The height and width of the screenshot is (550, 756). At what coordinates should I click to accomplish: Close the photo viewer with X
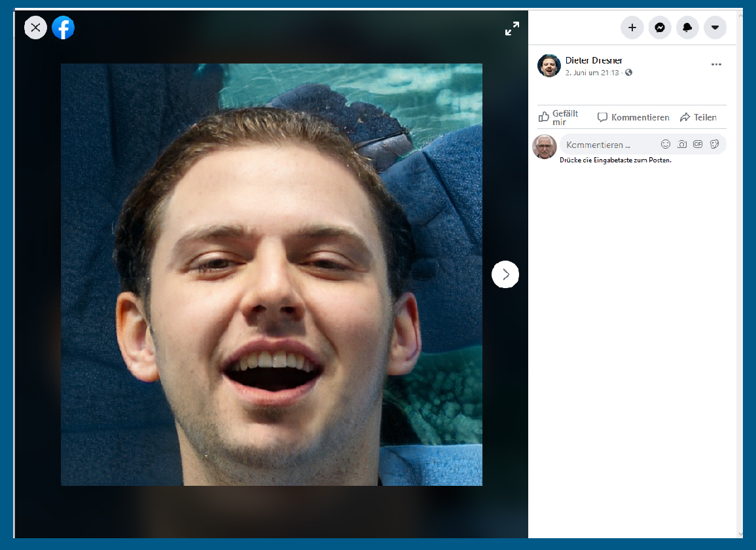[35, 27]
